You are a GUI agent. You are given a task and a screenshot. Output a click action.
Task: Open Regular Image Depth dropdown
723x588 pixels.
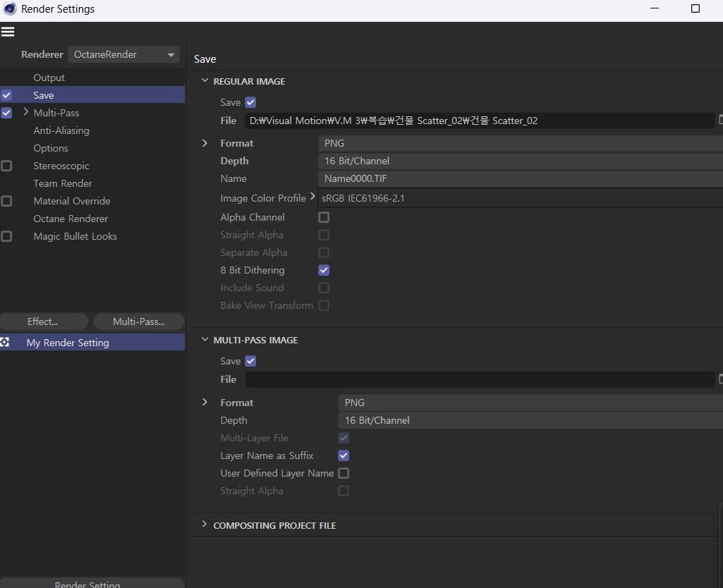(521, 161)
